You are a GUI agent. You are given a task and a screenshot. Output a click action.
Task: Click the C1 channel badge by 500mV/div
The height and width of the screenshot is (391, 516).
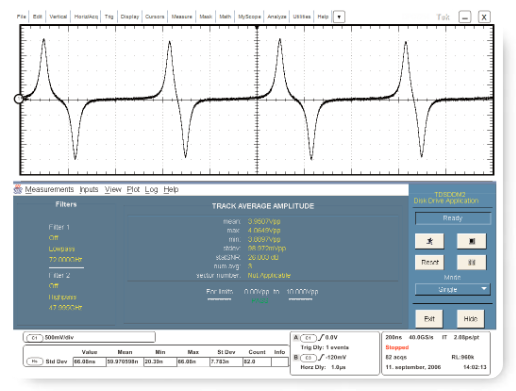pyautogui.click(x=34, y=338)
